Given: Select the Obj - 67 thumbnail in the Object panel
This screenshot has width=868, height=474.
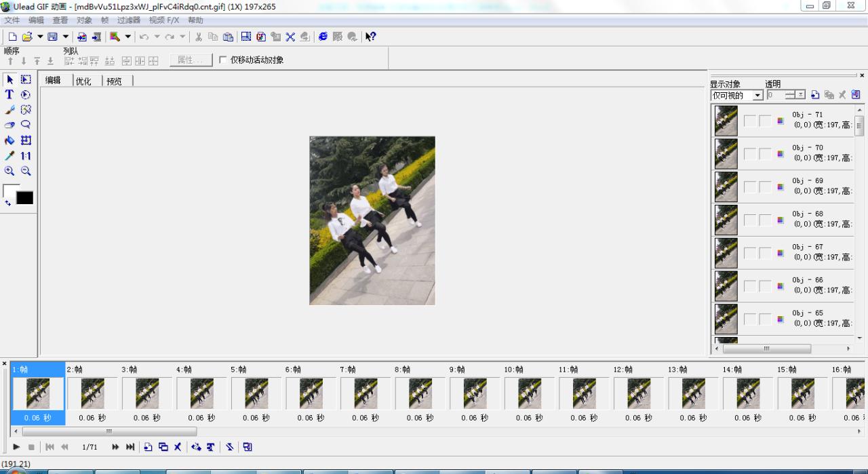Looking at the screenshot, I should point(726,253).
